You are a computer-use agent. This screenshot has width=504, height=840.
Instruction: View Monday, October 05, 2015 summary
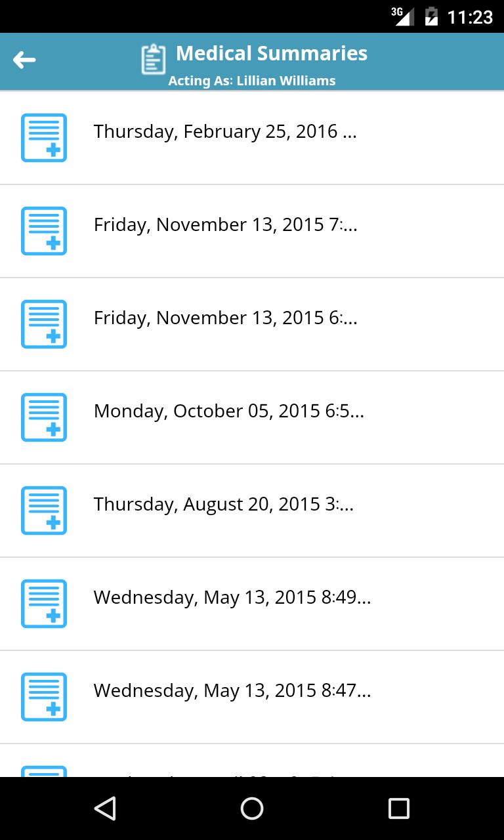coord(228,411)
